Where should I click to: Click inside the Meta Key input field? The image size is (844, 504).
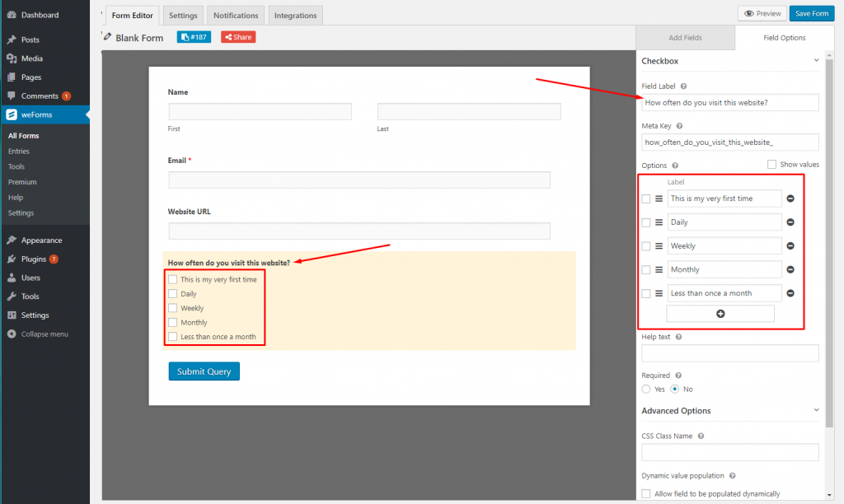pos(729,142)
